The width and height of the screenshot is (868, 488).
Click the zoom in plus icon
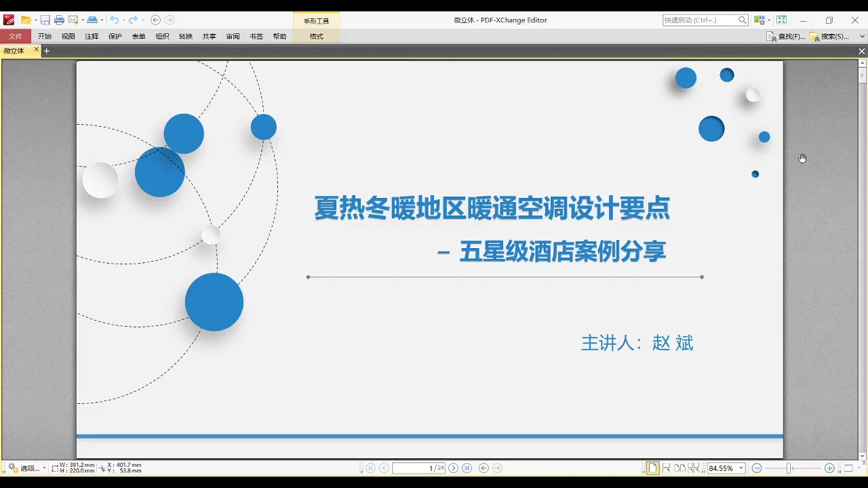(829, 468)
